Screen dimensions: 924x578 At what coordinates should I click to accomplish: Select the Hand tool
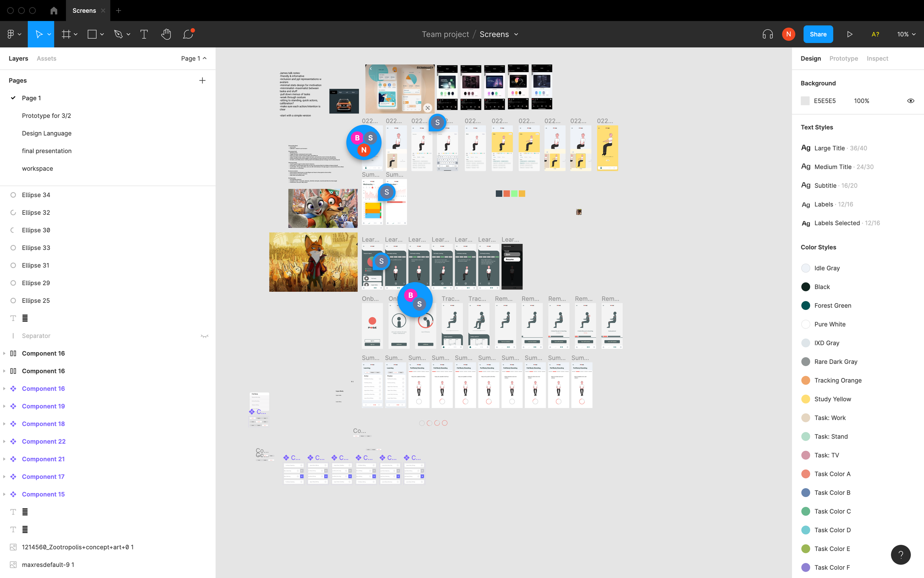pyautogui.click(x=166, y=34)
